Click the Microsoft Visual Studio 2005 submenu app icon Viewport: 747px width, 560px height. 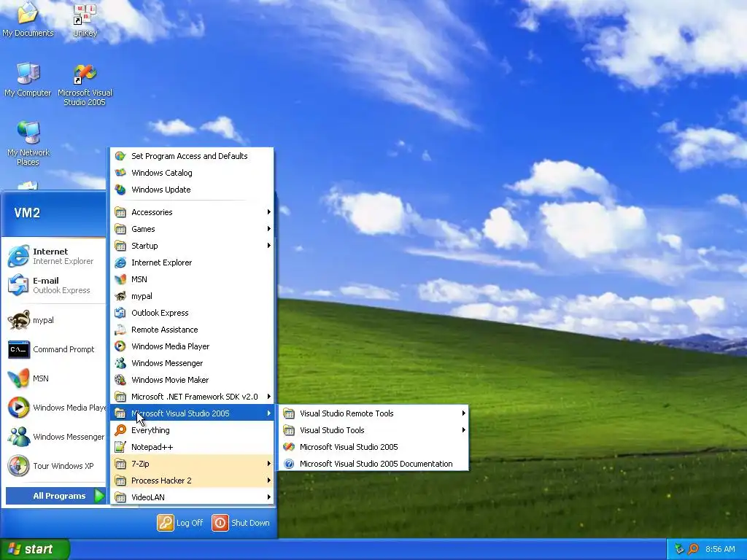289,447
